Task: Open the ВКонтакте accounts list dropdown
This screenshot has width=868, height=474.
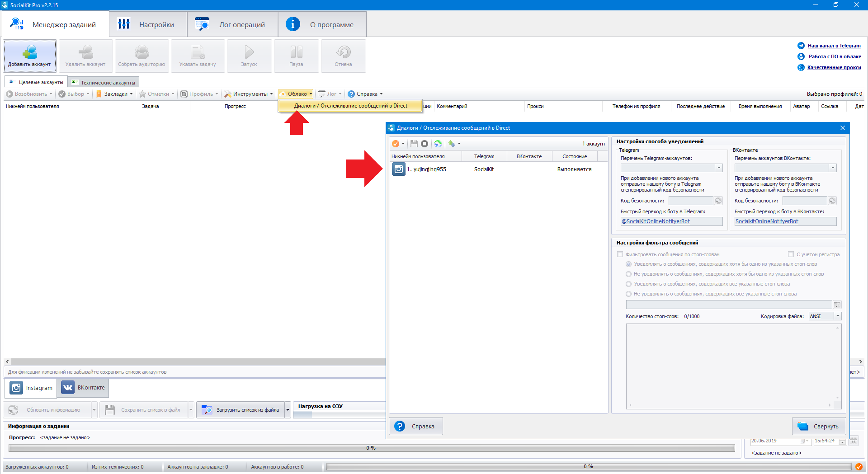Action: tap(832, 168)
